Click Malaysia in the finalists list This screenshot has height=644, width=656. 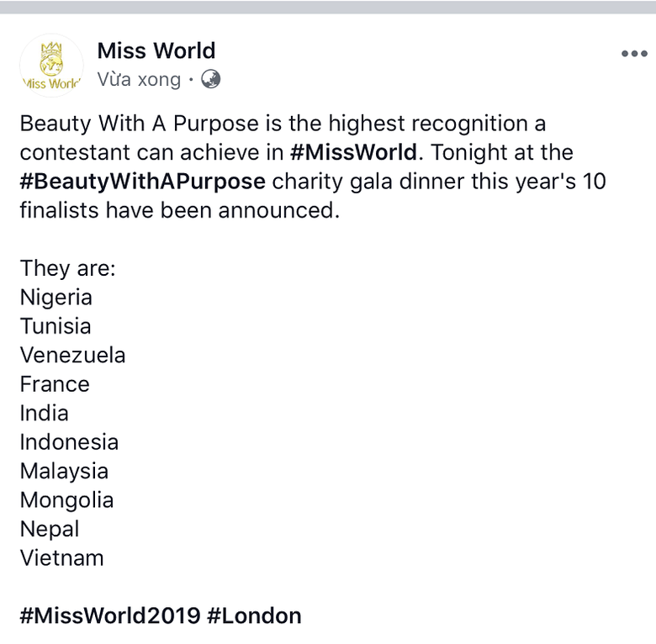[x=64, y=471]
